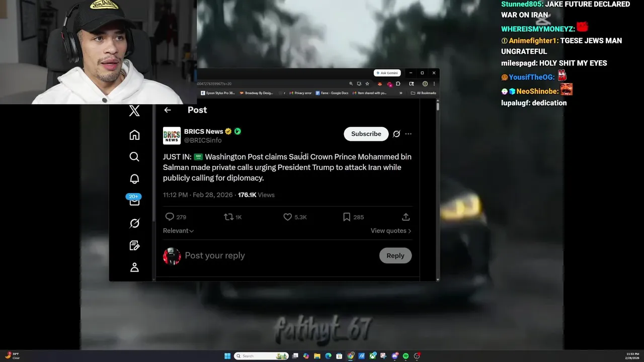Viewport: 644px width, 362px height.
Task: Open the X logo home link
Action: click(x=134, y=111)
